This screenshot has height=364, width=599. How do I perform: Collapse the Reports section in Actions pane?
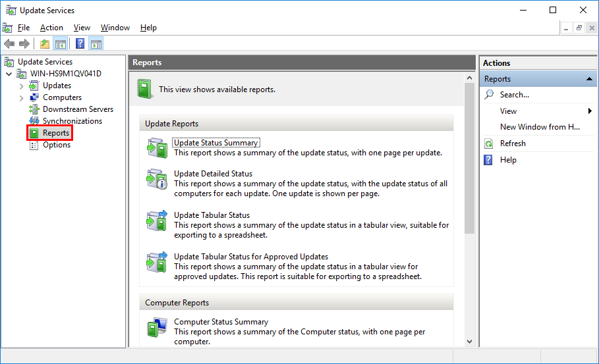click(x=589, y=79)
